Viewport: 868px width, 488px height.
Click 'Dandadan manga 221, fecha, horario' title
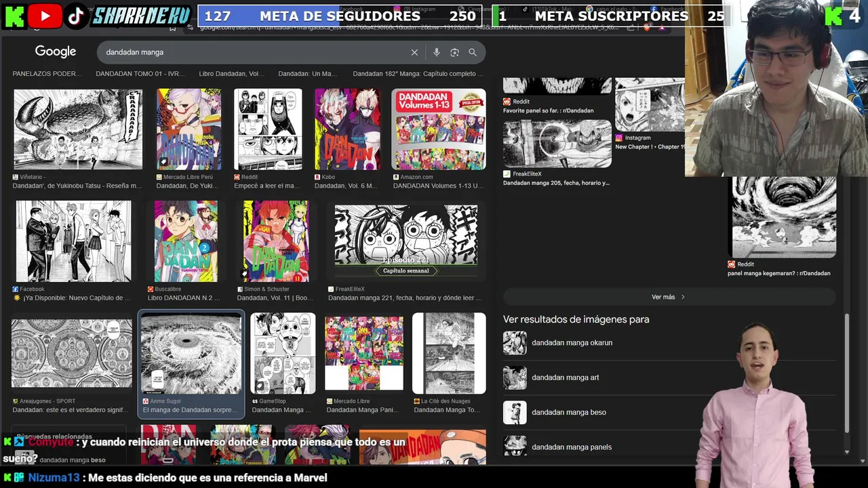coord(405,298)
